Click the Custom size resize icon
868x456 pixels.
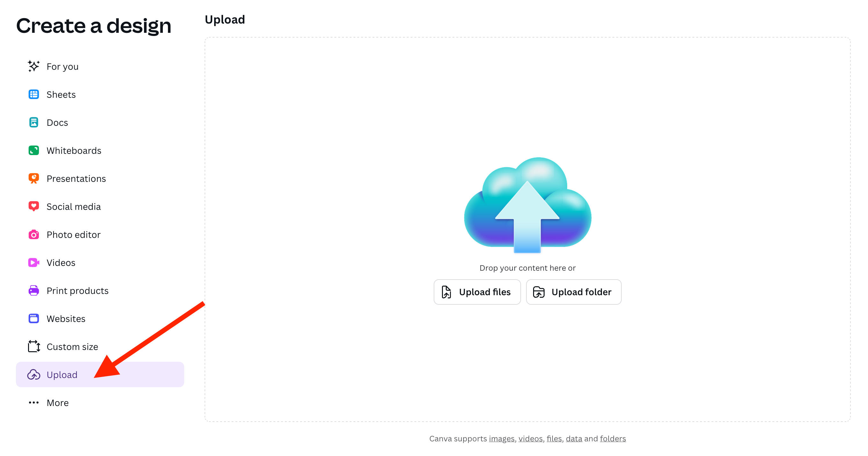33,346
